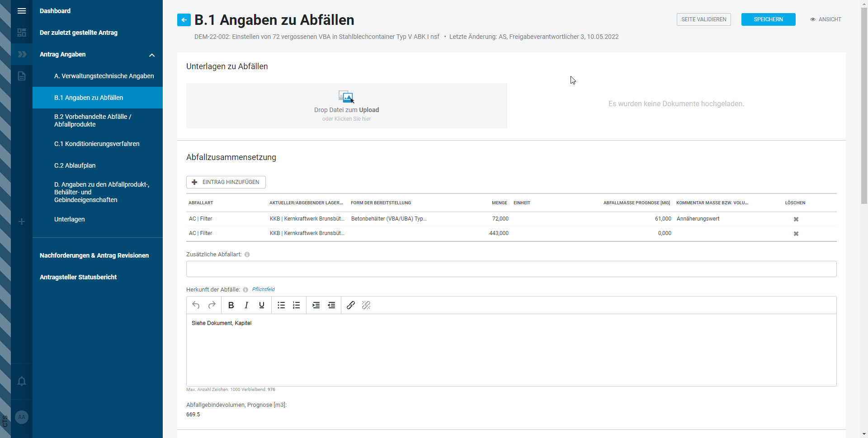Insert a hyperlink in the editor

(350, 305)
